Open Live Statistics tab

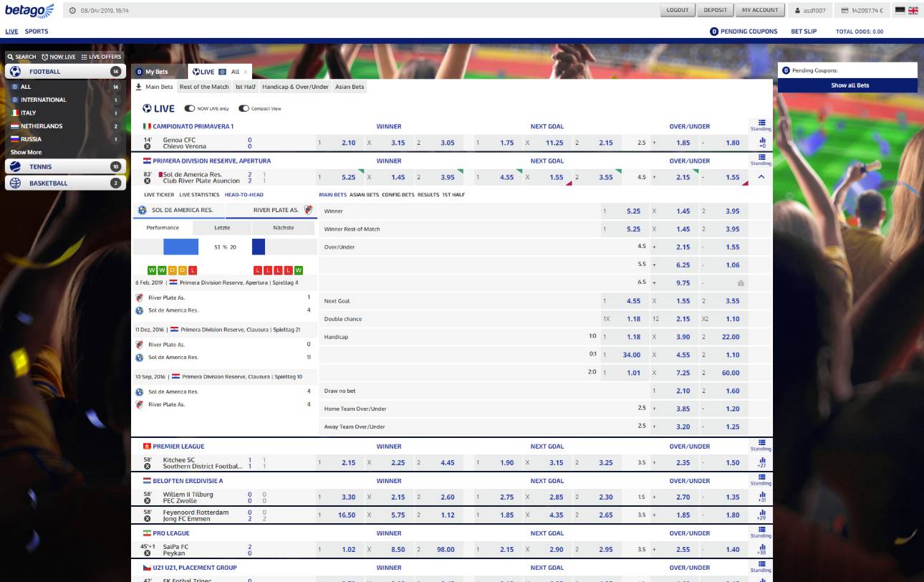pyautogui.click(x=199, y=195)
